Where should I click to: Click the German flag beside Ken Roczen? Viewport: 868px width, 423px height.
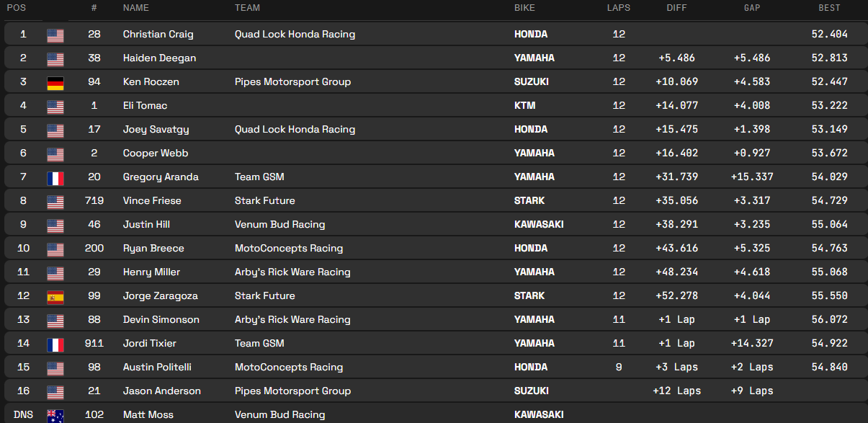[55, 82]
